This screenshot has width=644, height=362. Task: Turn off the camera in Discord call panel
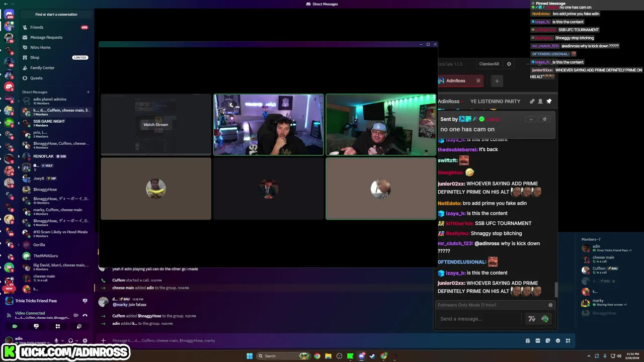click(15, 326)
